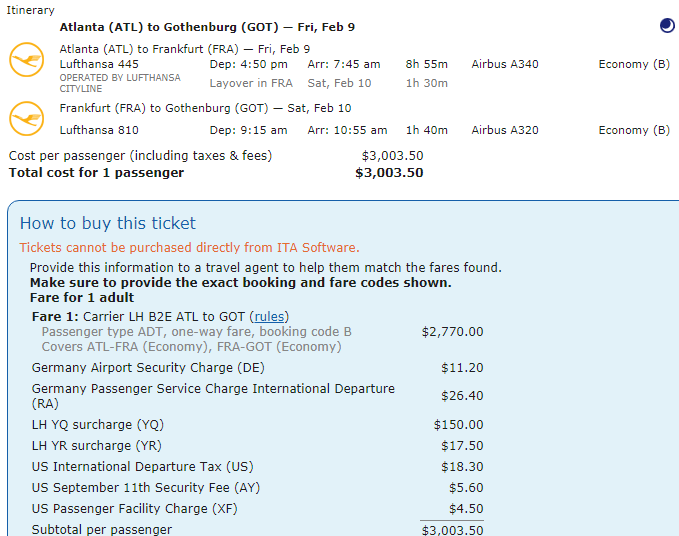Viewport: 679px width, 536px height.
Task: Click the Atlanta to Gothenburg itinerary heading
Action: coord(207,27)
